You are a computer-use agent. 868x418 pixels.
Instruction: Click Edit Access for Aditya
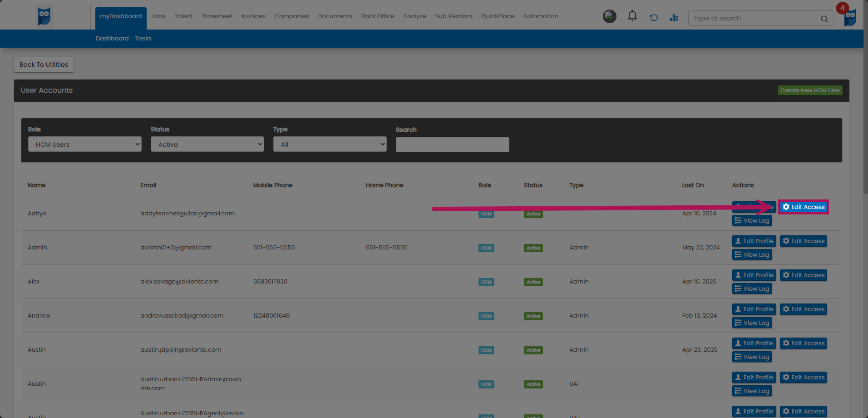[x=803, y=207]
